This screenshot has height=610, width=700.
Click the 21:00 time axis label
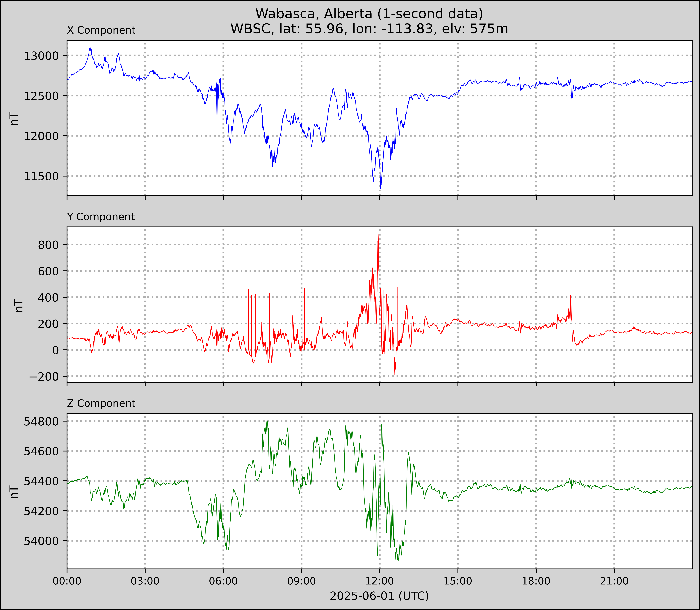pos(614,581)
